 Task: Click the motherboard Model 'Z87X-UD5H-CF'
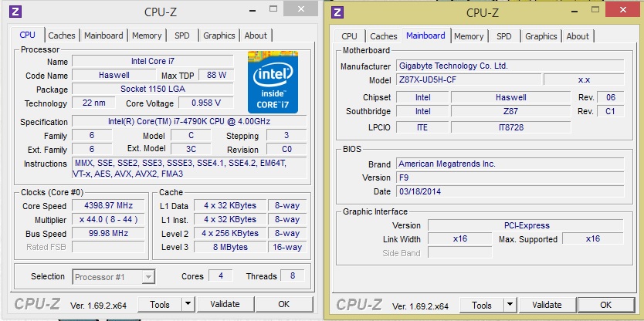tap(469, 79)
